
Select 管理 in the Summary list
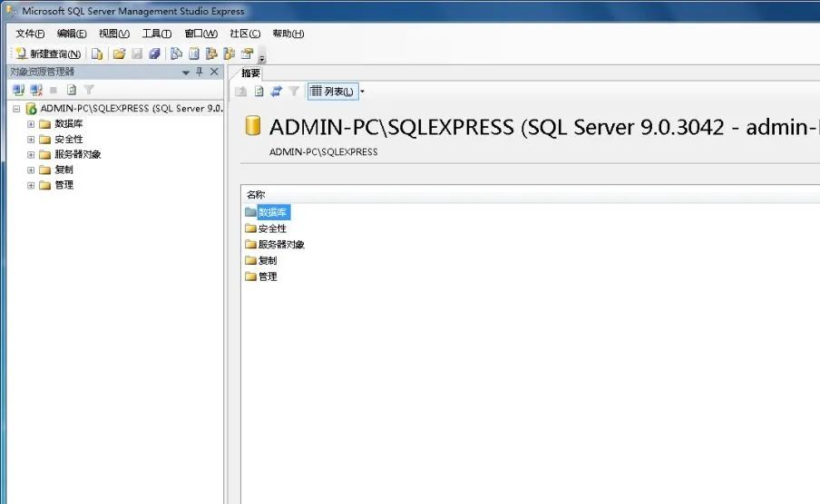[x=268, y=276]
